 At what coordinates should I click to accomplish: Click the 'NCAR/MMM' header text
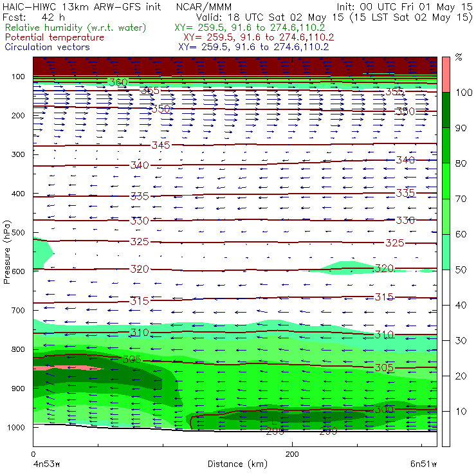[204, 6]
